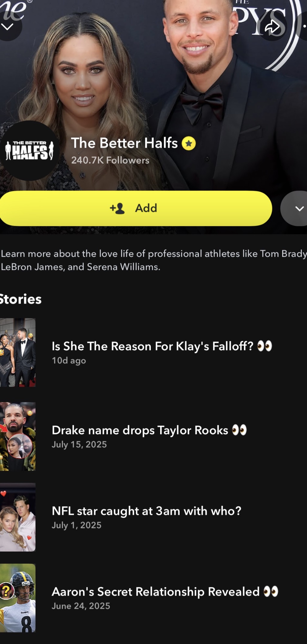Select 'Is She The Reason For Klay's Falloff?' title

pyautogui.click(x=162, y=346)
